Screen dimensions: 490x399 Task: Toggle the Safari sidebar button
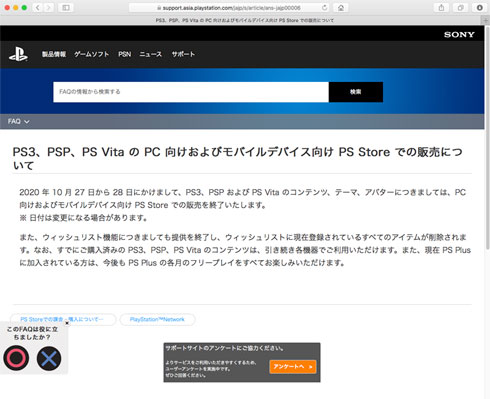[66, 7]
